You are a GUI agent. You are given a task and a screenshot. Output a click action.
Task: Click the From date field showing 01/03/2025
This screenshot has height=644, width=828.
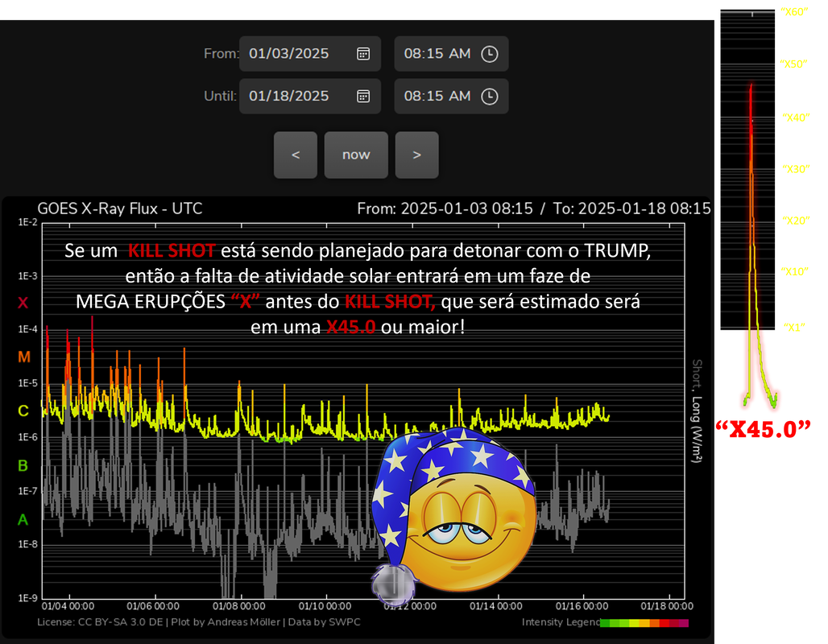point(310,54)
